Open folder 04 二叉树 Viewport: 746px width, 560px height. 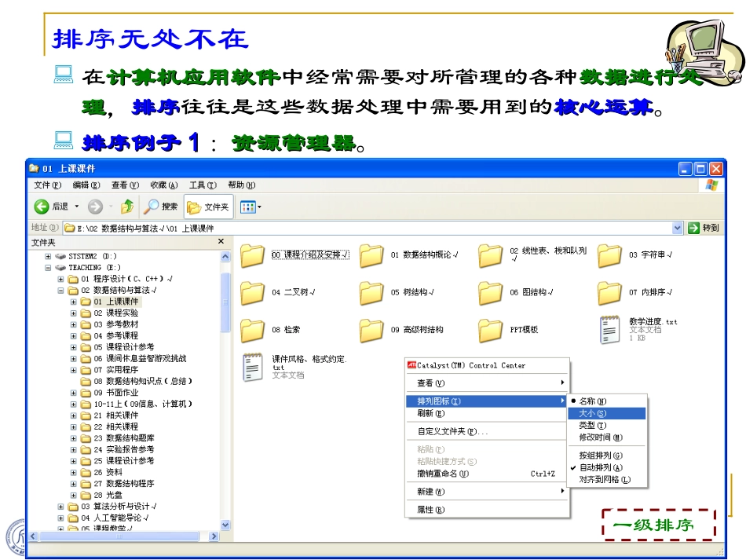point(252,293)
